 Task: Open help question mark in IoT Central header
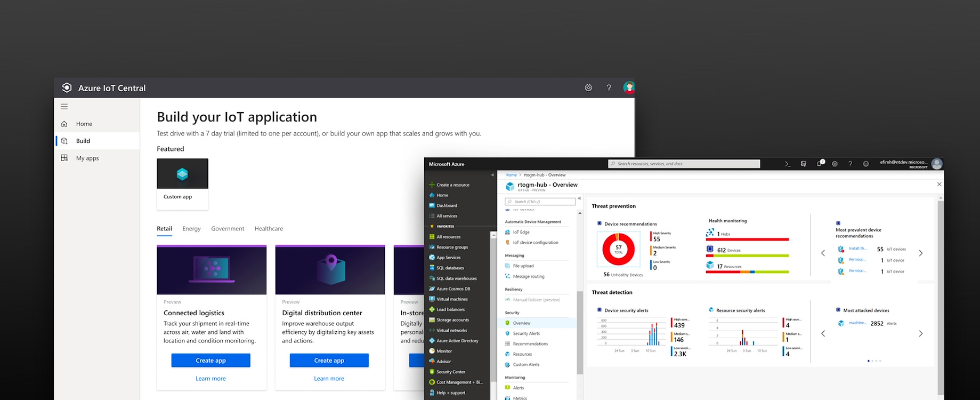pos(609,87)
